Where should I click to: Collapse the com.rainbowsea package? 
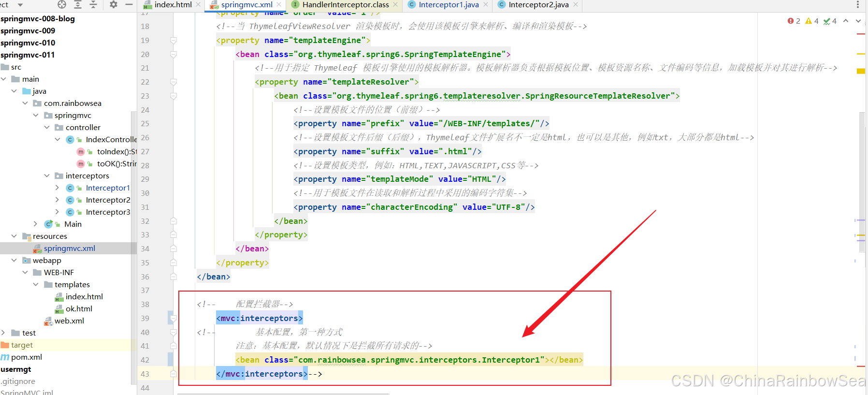[x=25, y=103]
